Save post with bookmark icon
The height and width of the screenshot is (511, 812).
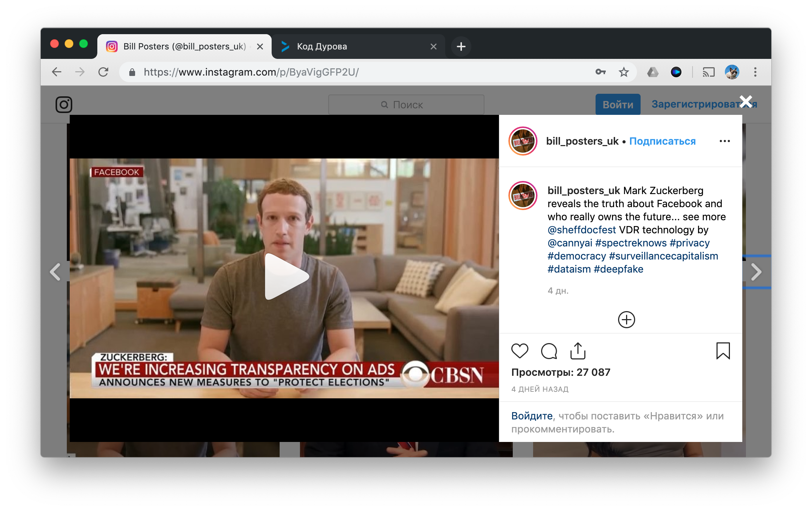click(723, 351)
